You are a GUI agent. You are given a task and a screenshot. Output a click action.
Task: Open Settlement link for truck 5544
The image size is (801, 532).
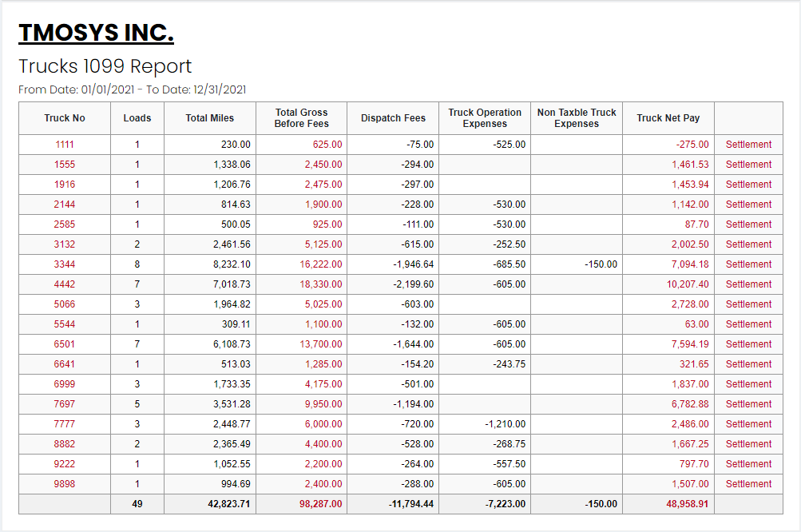[748, 324]
